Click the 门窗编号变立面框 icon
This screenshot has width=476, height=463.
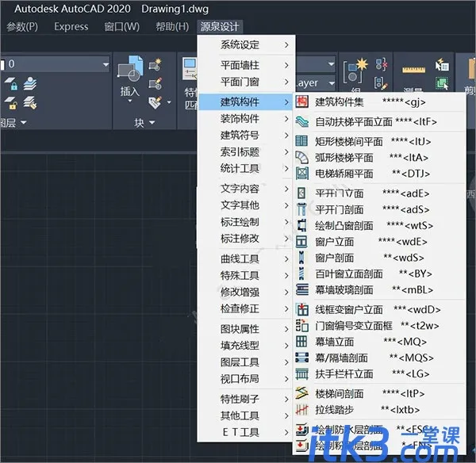[301, 326]
